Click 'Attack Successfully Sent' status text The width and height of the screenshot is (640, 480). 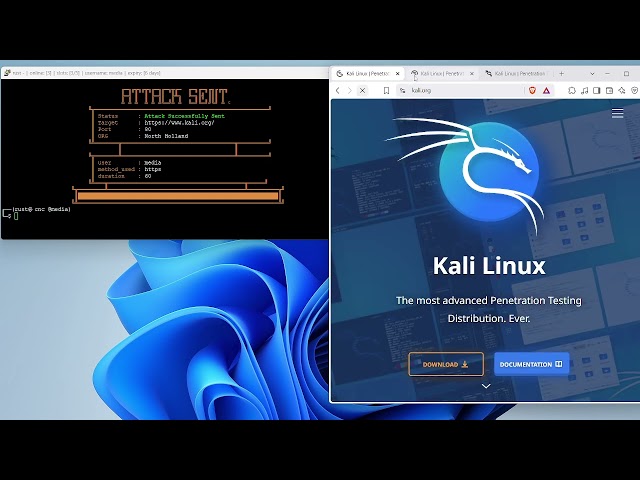point(184,116)
